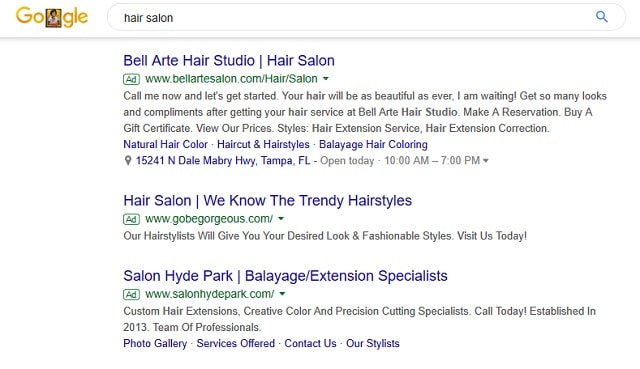Click www.bellartesalon.com/Hair/Salon URL text
Screen dimensions: 640x369
click(231, 79)
